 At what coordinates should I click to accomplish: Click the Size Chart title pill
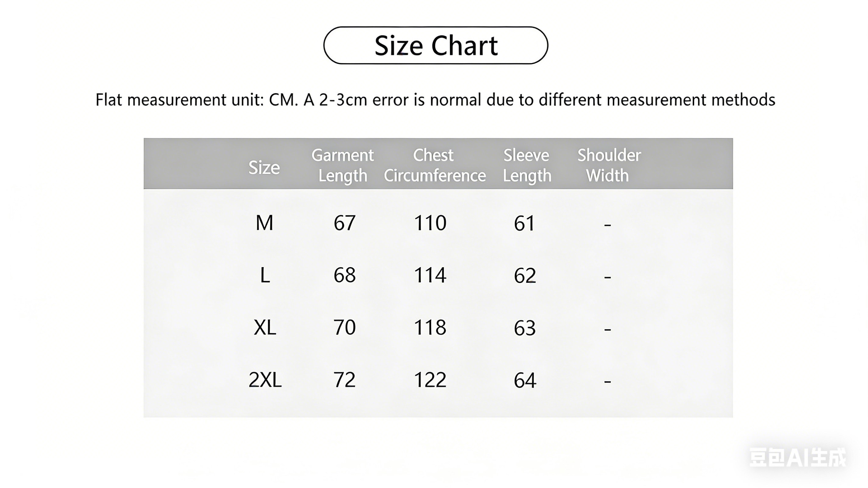pyautogui.click(x=436, y=45)
